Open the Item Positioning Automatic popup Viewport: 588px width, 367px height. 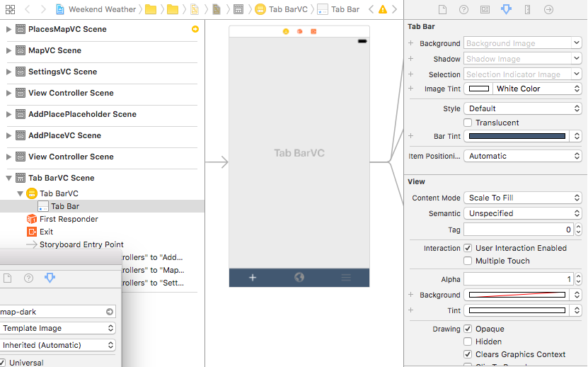[x=523, y=156]
